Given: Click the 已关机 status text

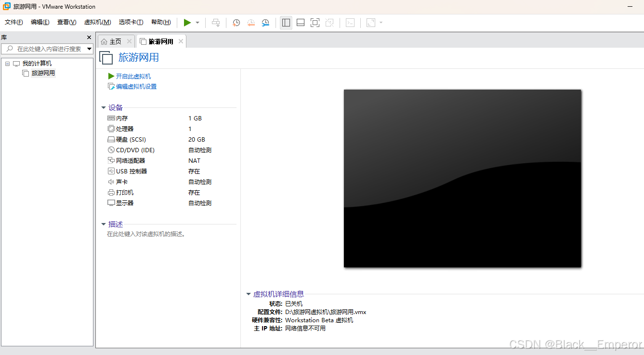Looking at the screenshot, I should coord(294,304).
